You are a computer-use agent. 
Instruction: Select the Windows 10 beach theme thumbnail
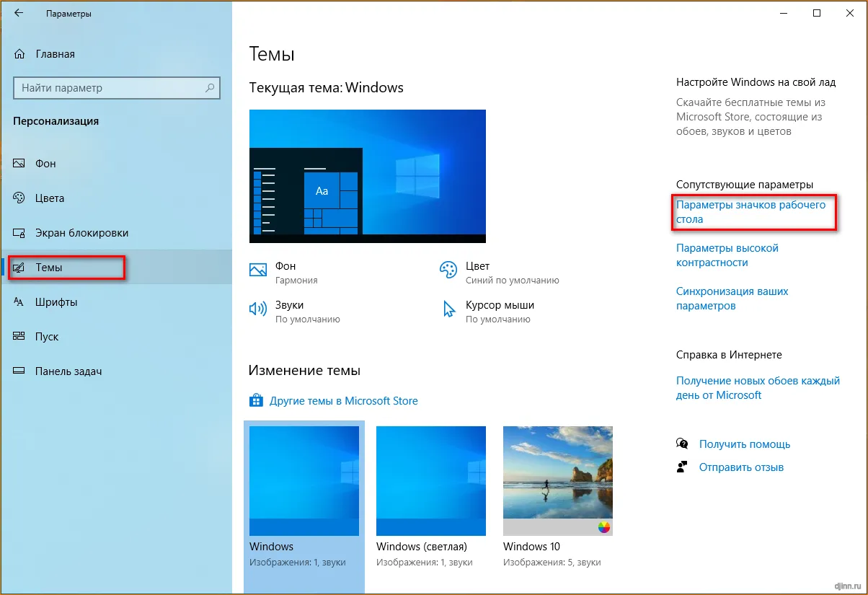[558, 481]
